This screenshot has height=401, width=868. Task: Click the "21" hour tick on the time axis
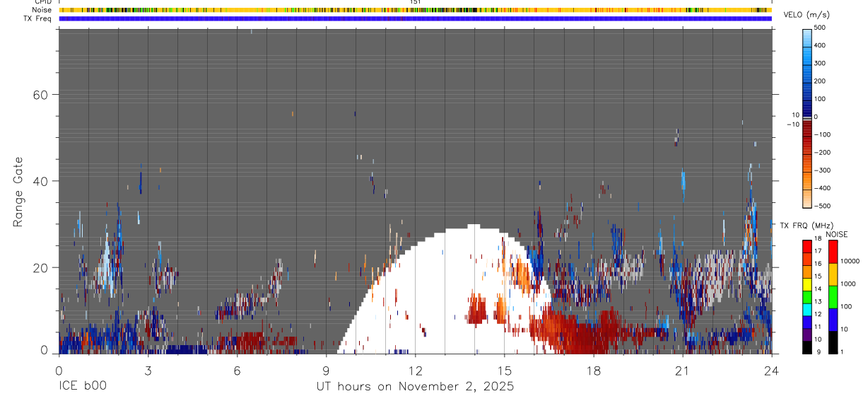point(683,371)
